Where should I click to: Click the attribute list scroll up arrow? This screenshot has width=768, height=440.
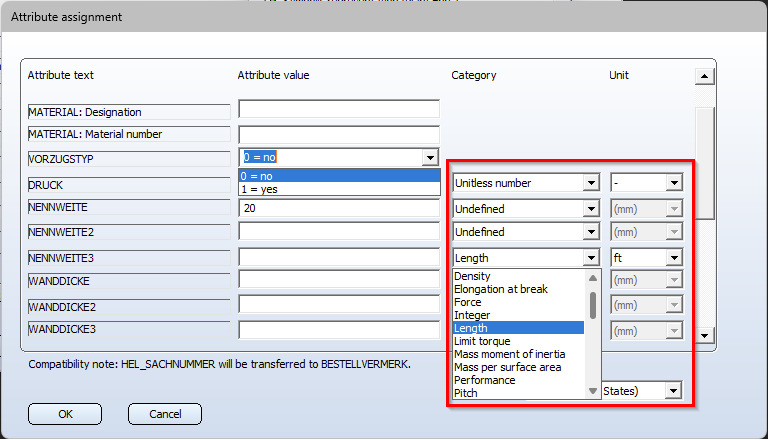[x=704, y=76]
